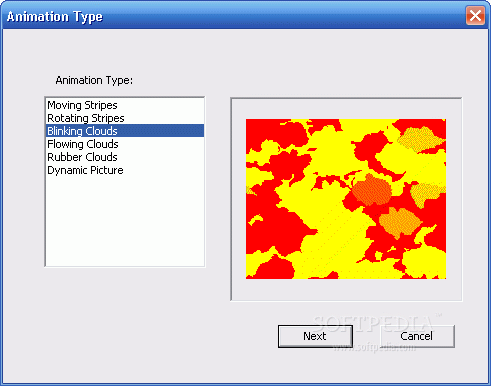Close the Animation Type window
Screen dimensions: 491x386
[475, 15]
